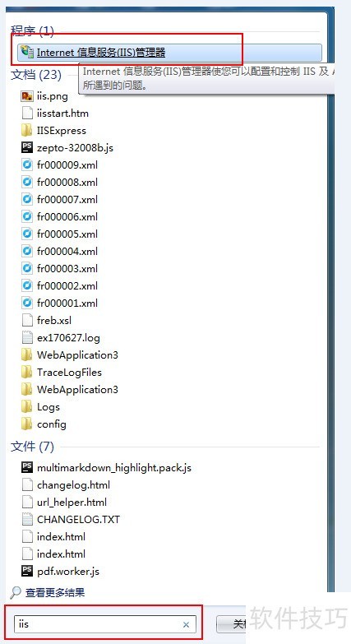Open fr000009.xml document icon
Screen dimensions: 351x644
click(26, 165)
